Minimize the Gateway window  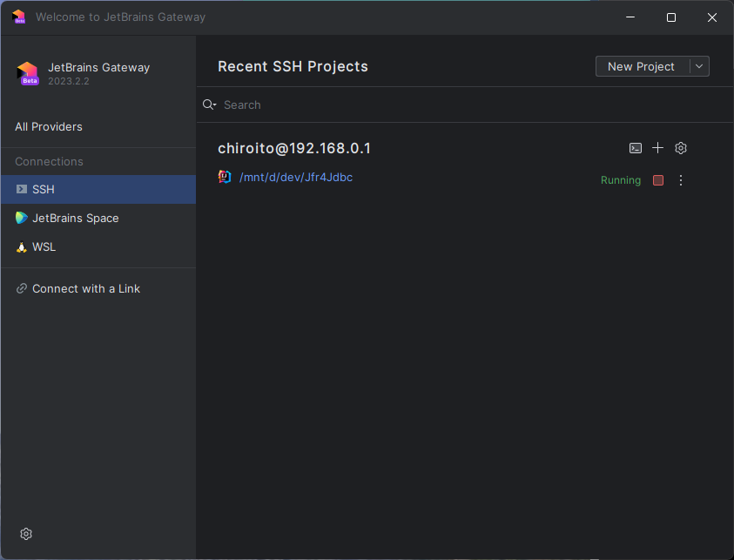point(630,17)
